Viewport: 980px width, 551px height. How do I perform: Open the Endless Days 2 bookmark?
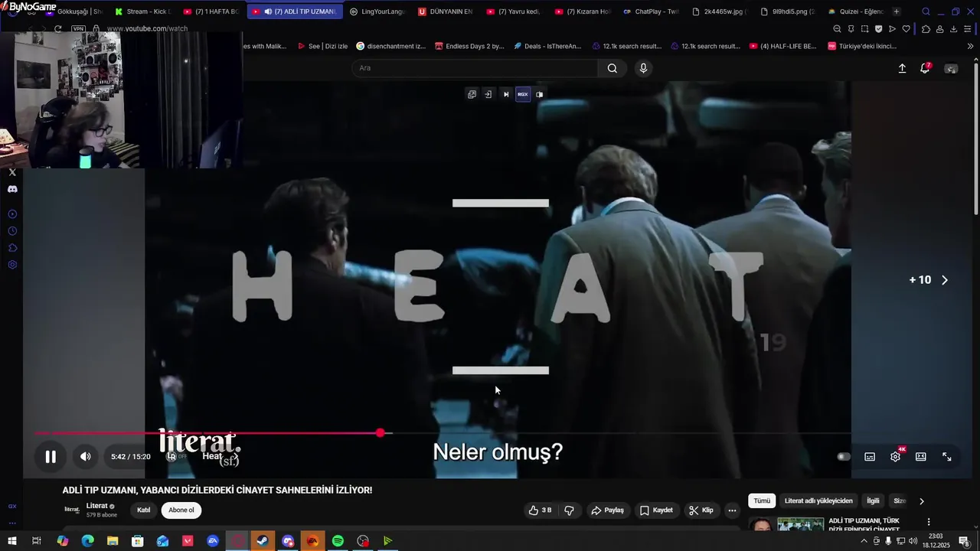[x=469, y=46]
